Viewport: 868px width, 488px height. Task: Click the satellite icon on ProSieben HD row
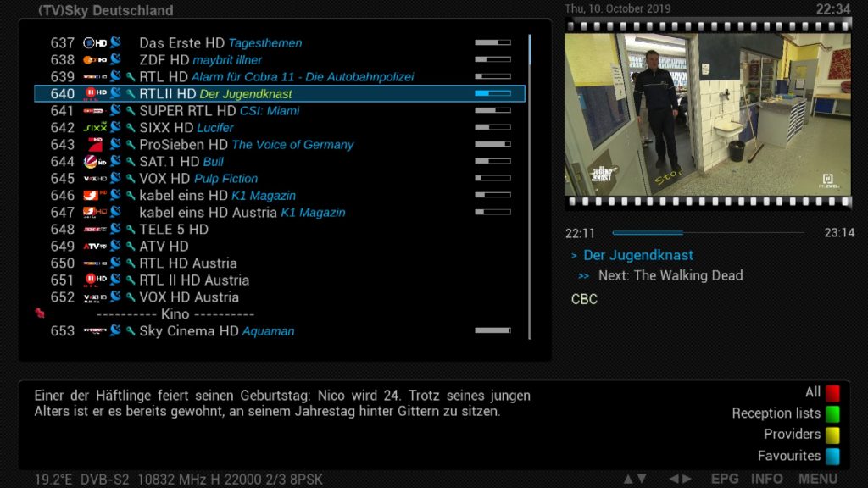click(115, 144)
